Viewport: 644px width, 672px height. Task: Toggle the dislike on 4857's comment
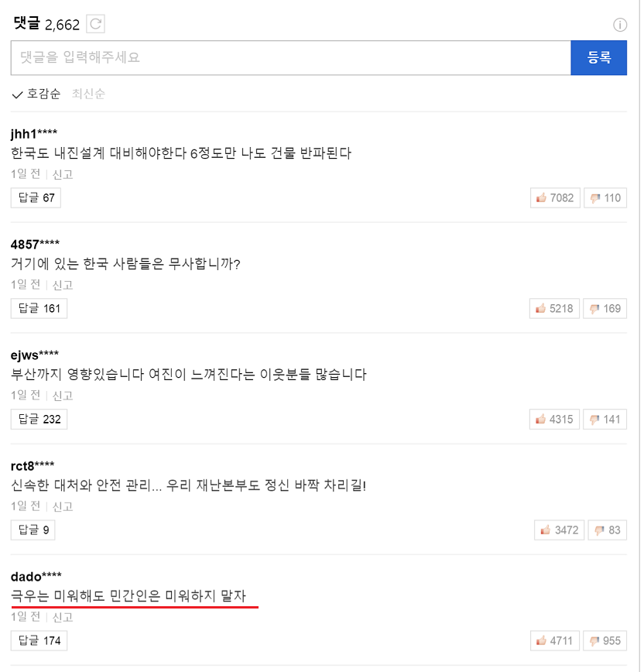(605, 307)
